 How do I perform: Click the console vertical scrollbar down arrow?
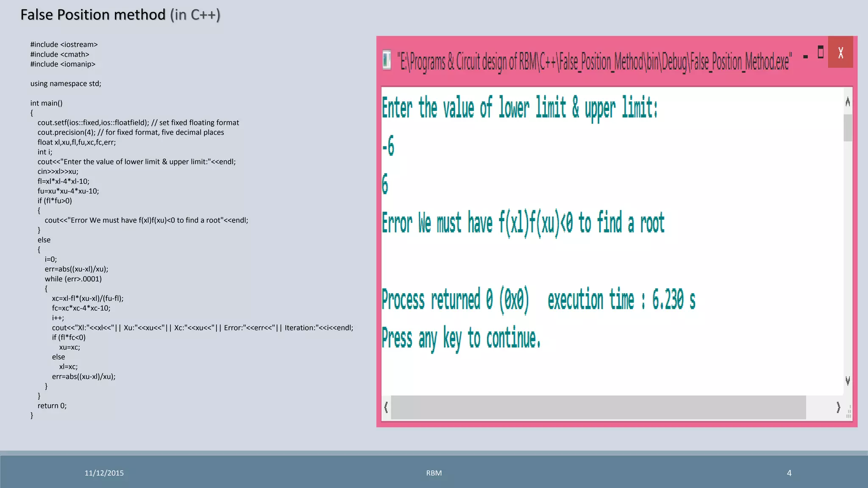848,380
